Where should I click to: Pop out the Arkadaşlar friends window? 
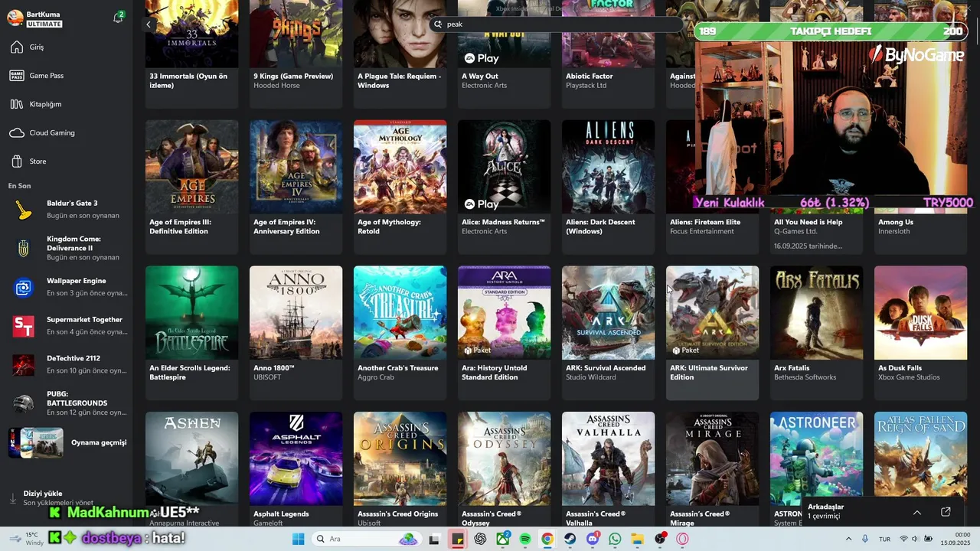click(x=946, y=512)
